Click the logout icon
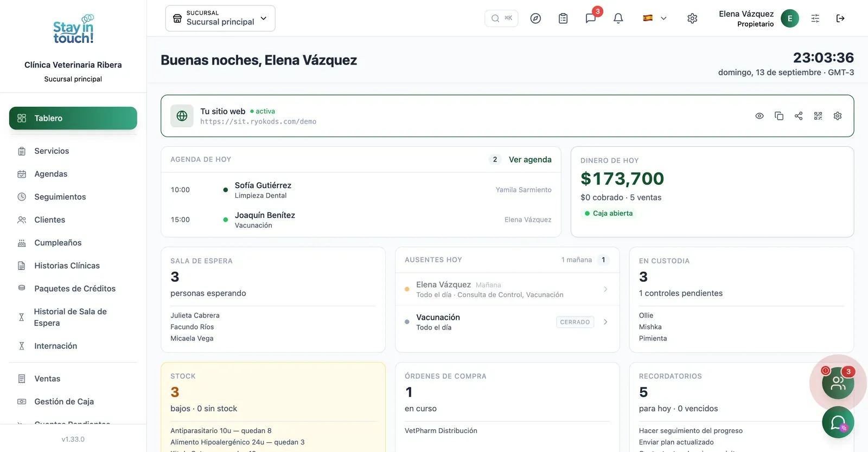This screenshot has height=452, width=868. click(840, 18)
